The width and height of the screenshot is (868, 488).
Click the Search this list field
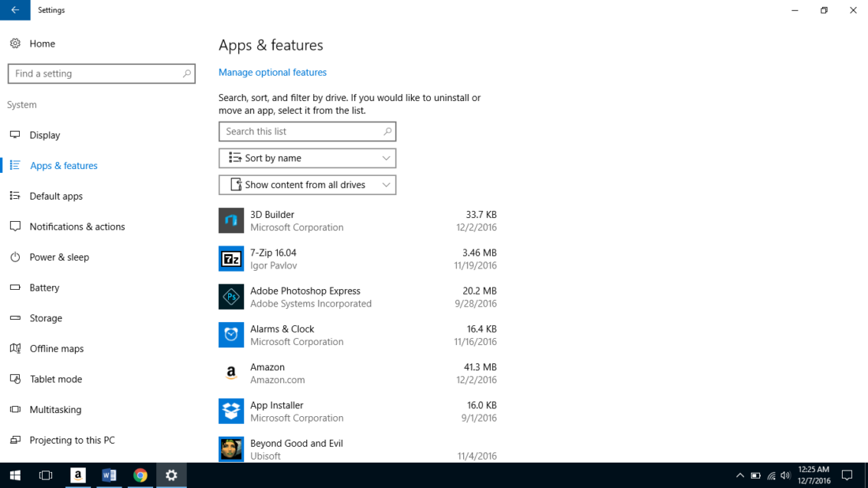point(300,132)
